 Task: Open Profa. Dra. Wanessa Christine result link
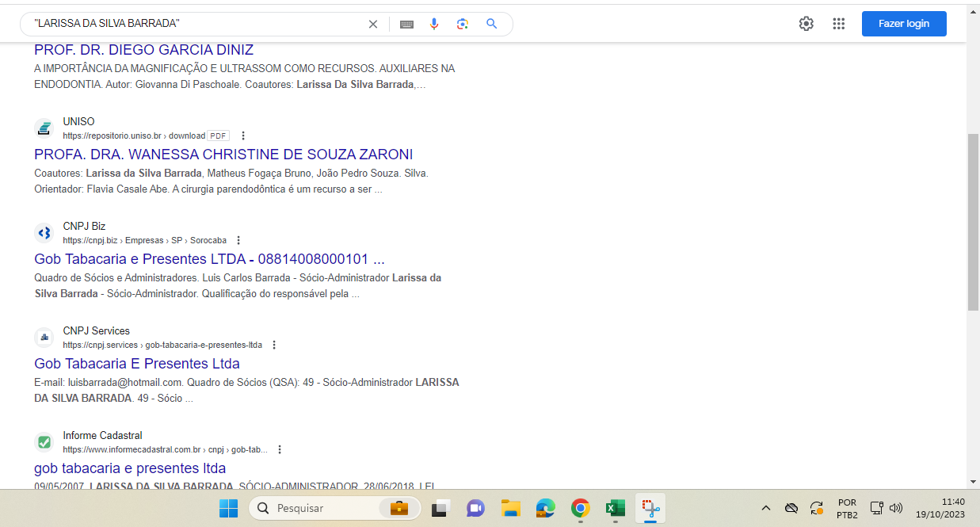point(223,155)
